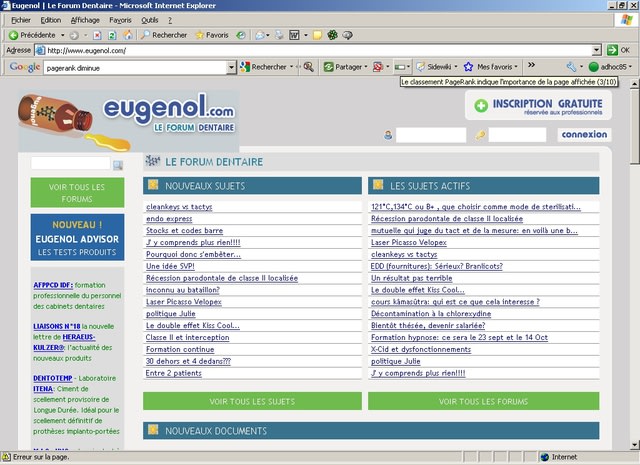Click the eugenol.com logo

point(128,120)
